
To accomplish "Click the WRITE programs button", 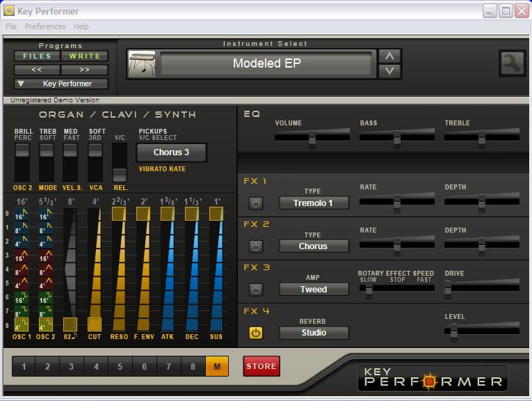I will coord(85,56).
